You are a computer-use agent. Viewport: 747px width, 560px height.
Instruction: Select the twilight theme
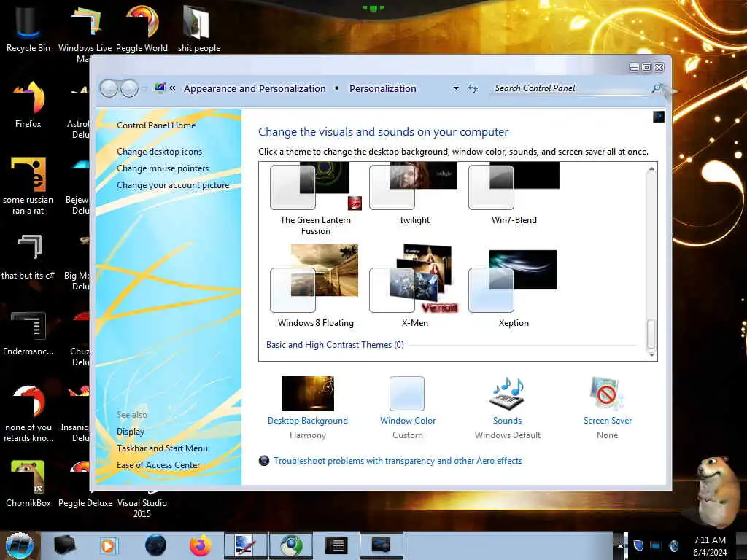tap(414, 192)
